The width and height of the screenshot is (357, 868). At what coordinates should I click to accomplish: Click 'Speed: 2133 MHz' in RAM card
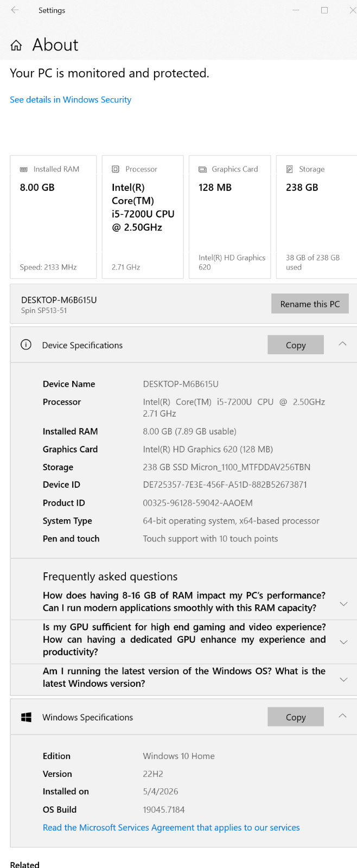48,267
